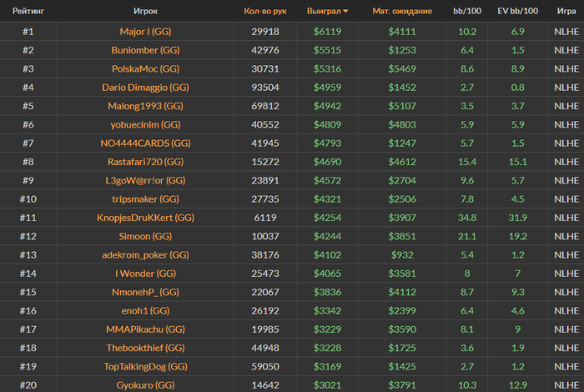
Task: Sort by Мат. ожидание header
Action: click(x=402, y=11)
